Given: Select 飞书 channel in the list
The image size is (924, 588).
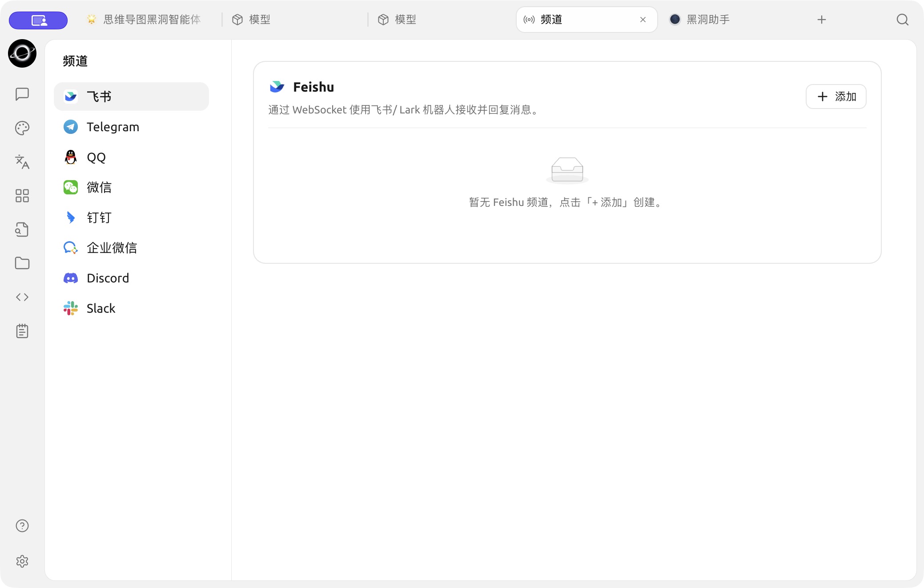Looking at the screenshot, I should tap(132, 97).
